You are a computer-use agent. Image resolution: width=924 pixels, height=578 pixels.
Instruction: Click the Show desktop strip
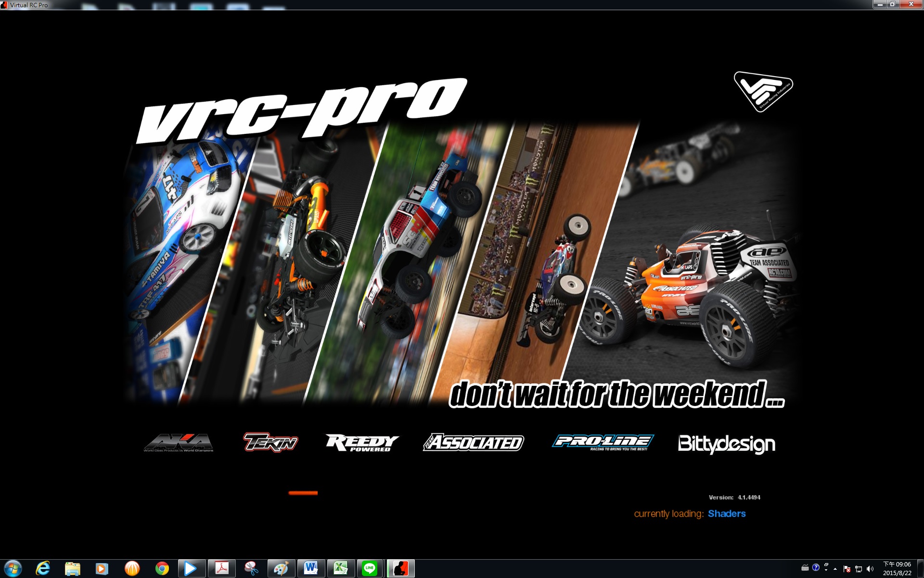920,569
